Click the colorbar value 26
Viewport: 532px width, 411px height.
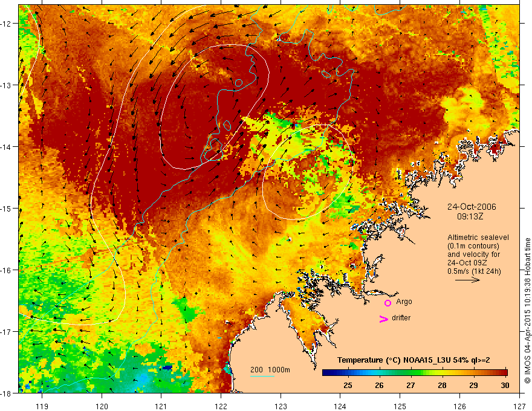(379, 386)
